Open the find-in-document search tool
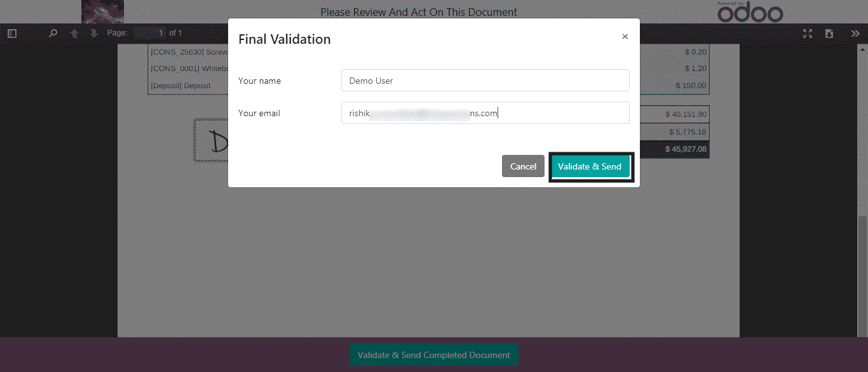 coord(53,34)
